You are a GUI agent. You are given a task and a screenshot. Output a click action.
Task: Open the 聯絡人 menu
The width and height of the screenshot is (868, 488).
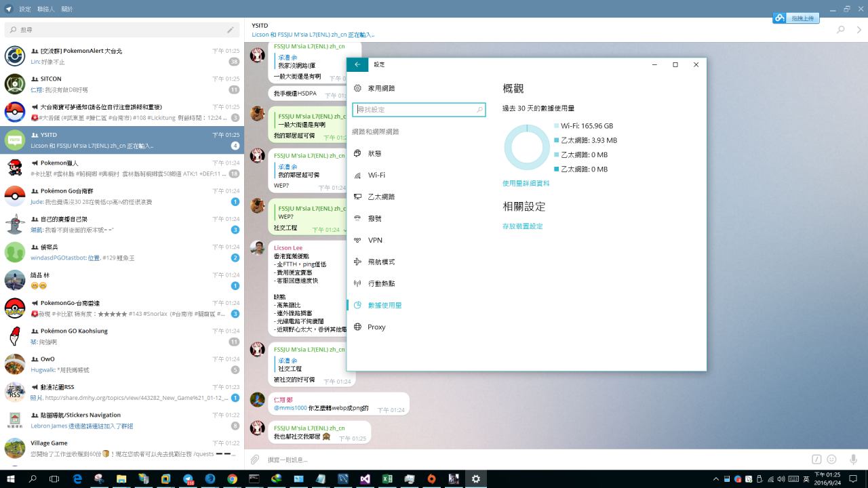pyautogui.click(x=46, y=9)
